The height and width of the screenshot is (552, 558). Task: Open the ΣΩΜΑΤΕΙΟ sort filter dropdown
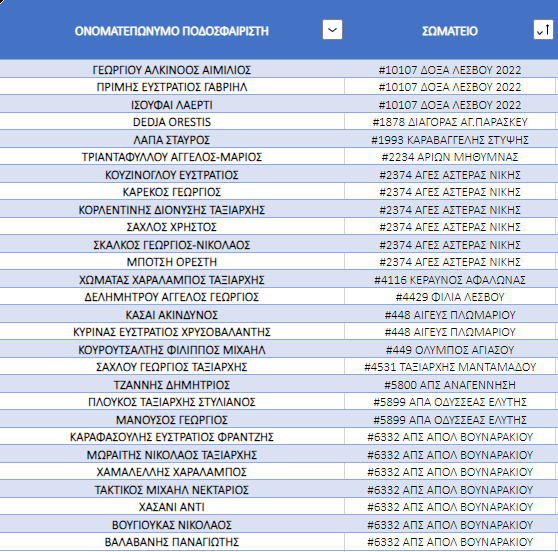[x=543, y=30]
